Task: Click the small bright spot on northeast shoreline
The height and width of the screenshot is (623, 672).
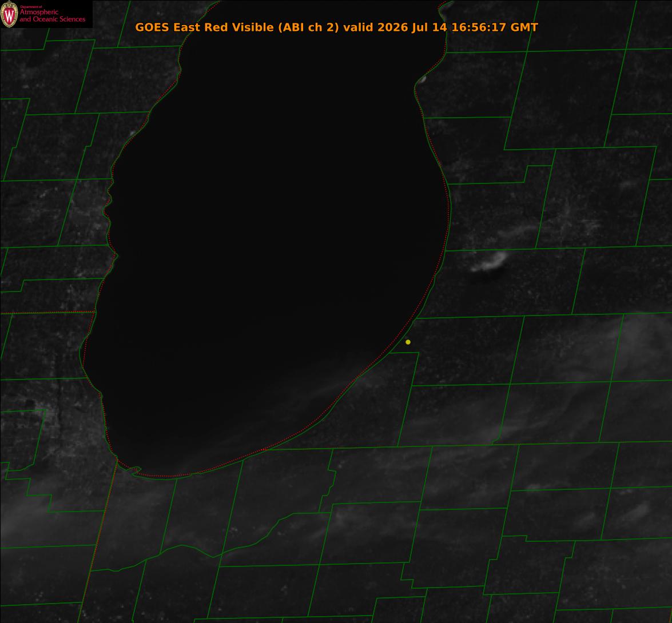Action: [x=422, y=79]
